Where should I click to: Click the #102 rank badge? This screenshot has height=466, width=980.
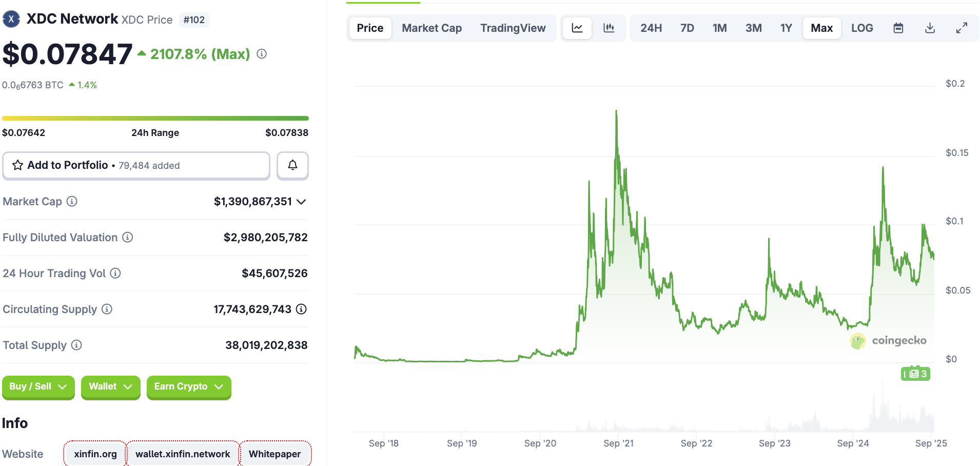coord(194,20)
